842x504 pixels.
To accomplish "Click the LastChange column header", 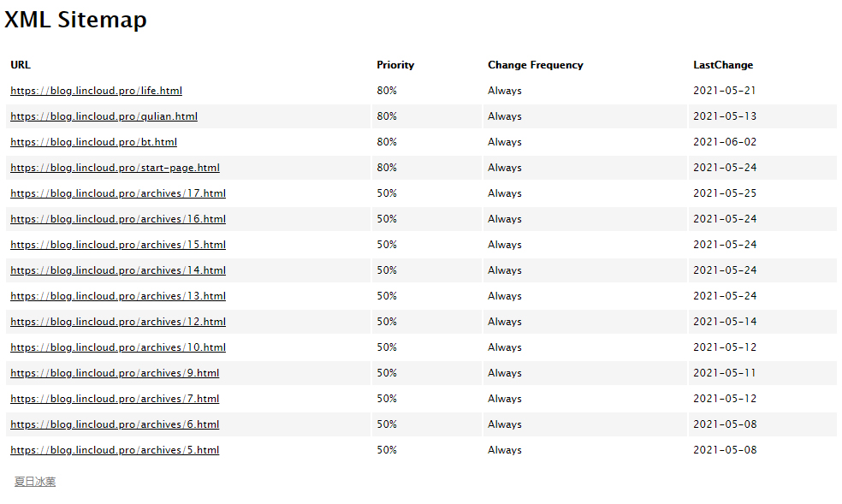I will tap(723, 65).
